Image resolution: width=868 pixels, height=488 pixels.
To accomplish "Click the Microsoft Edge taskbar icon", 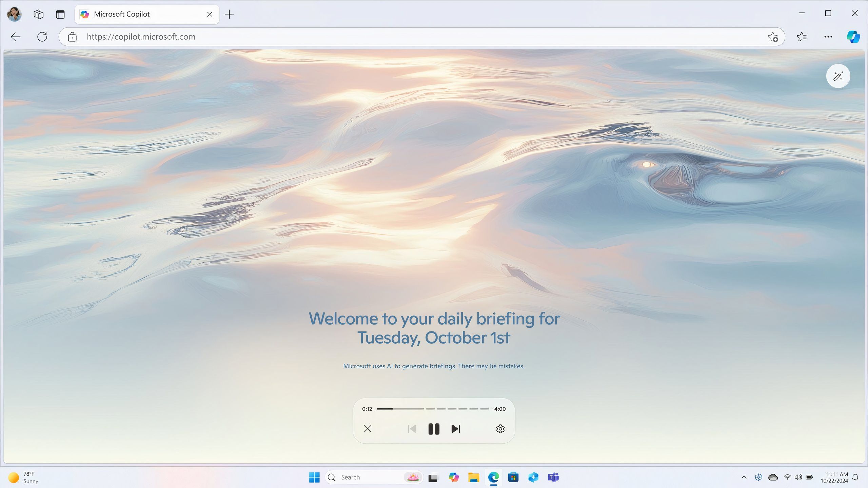I will click(494, 477).
